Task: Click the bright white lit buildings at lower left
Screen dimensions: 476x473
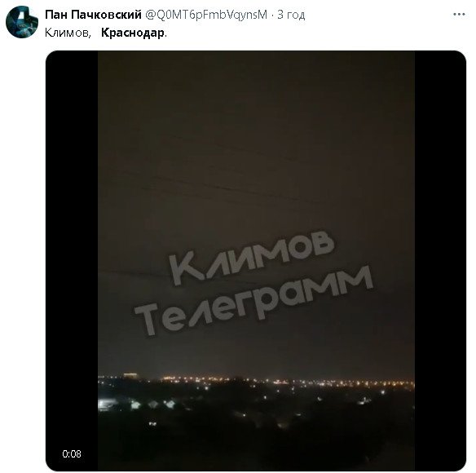Action: pos(137,404)
